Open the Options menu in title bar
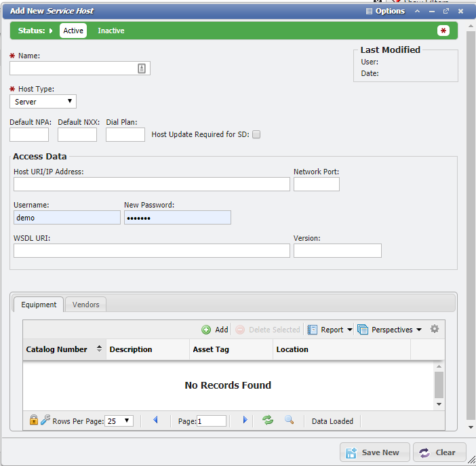 point(385,11)
